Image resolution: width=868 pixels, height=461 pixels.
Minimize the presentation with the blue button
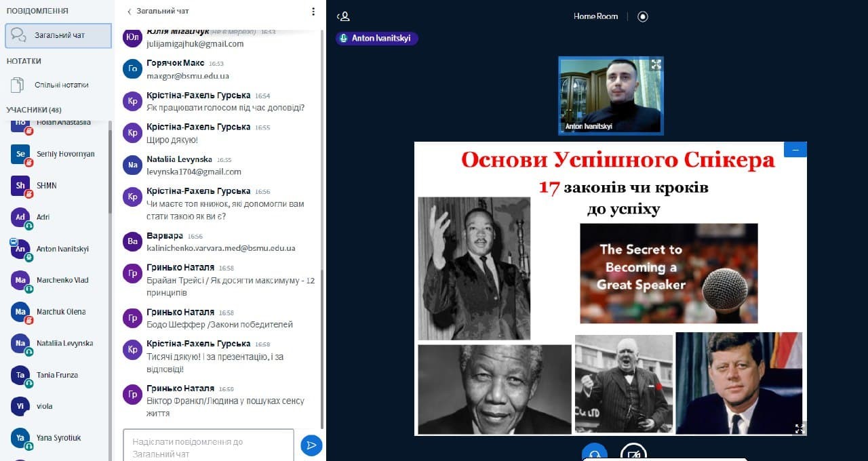click(x=795, y=149)
